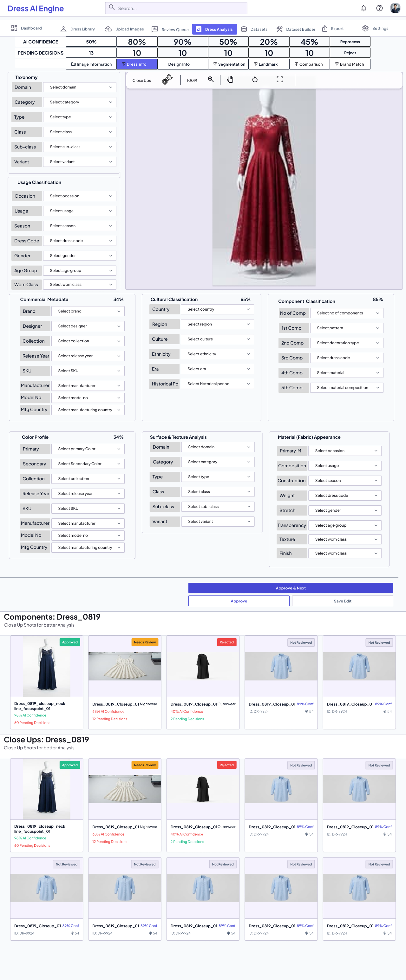Open the approved navy dress thumbnail in Components
Screen dimensions: 406x980
[47, 667]
